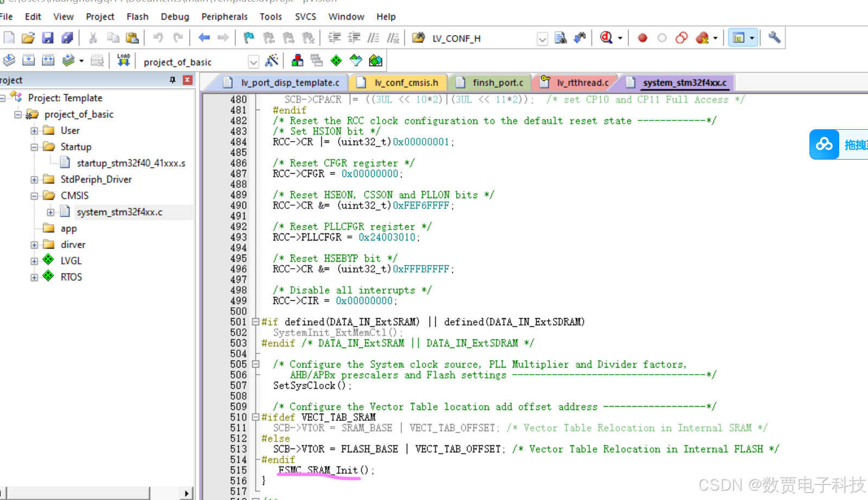Select the app folder
The image size is (868, 500).
coord(68,229)
